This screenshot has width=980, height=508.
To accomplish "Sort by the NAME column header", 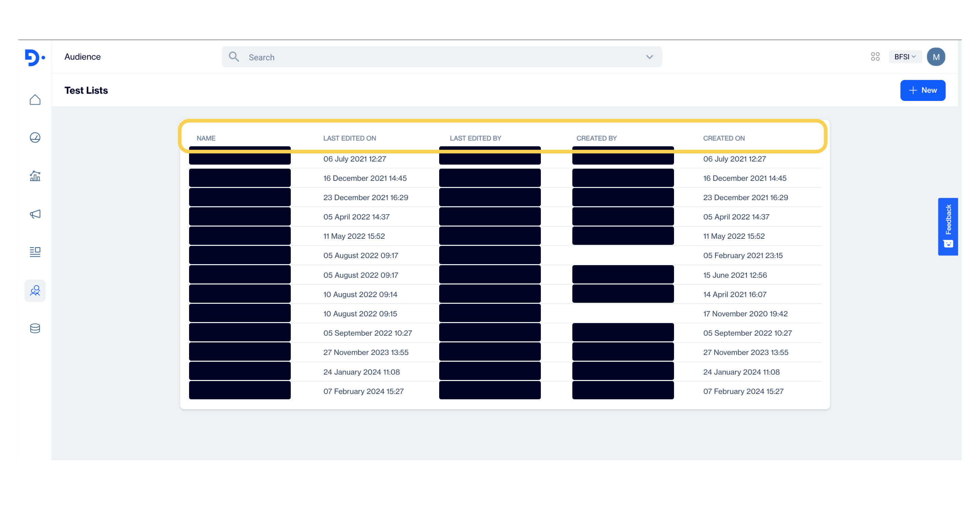I will [x=206, y=139].
